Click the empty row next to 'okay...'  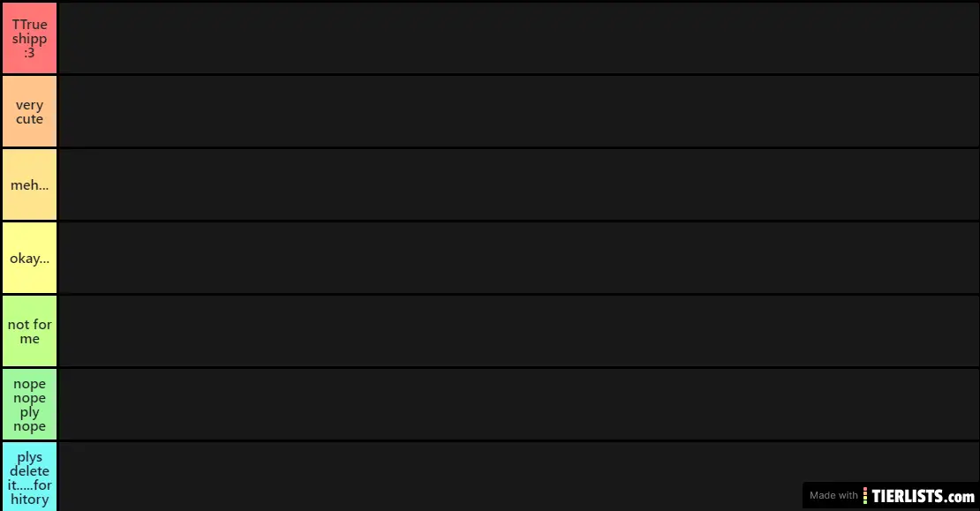coord(518,258)
